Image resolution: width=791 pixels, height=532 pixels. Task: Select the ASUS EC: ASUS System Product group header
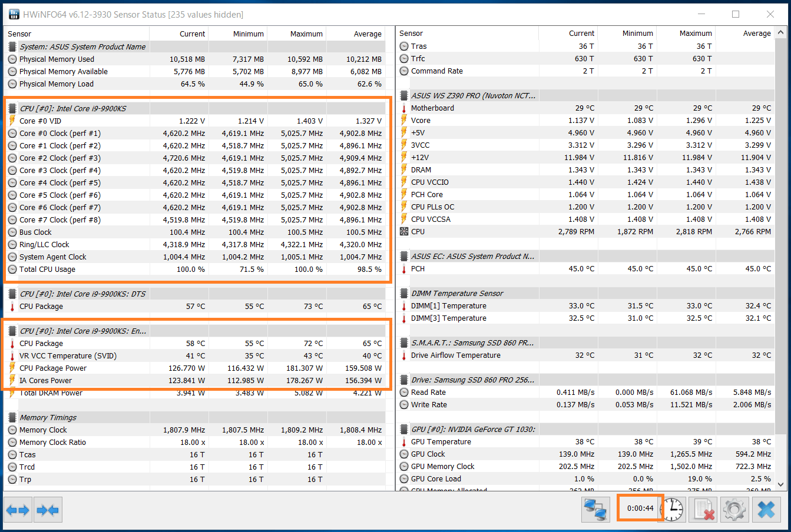click(x=585, y=256)
